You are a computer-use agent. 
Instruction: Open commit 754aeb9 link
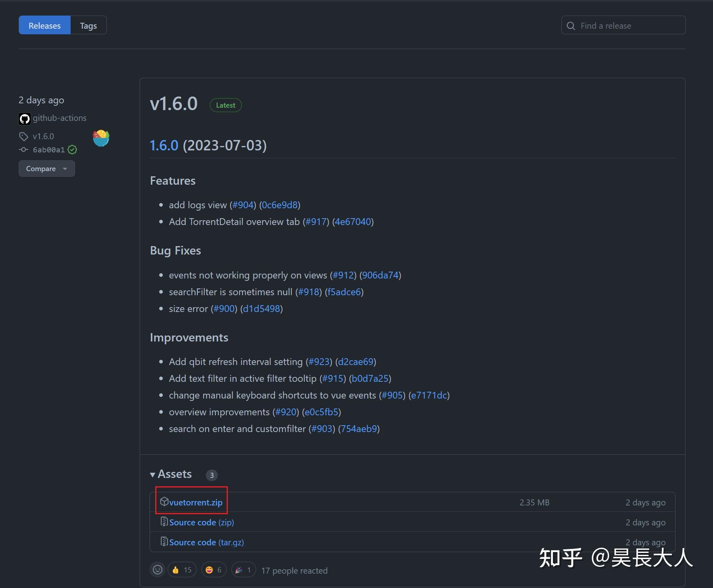(x=359, y=429)
